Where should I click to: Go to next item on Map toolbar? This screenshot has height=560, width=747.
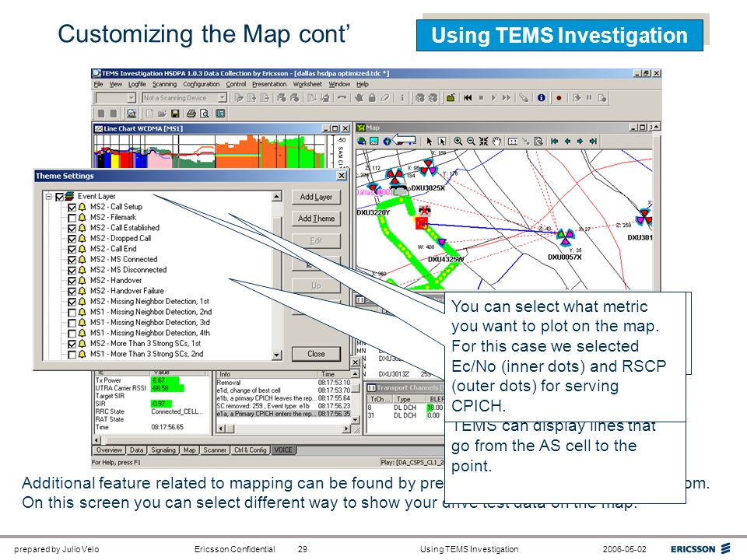[580, 141]
